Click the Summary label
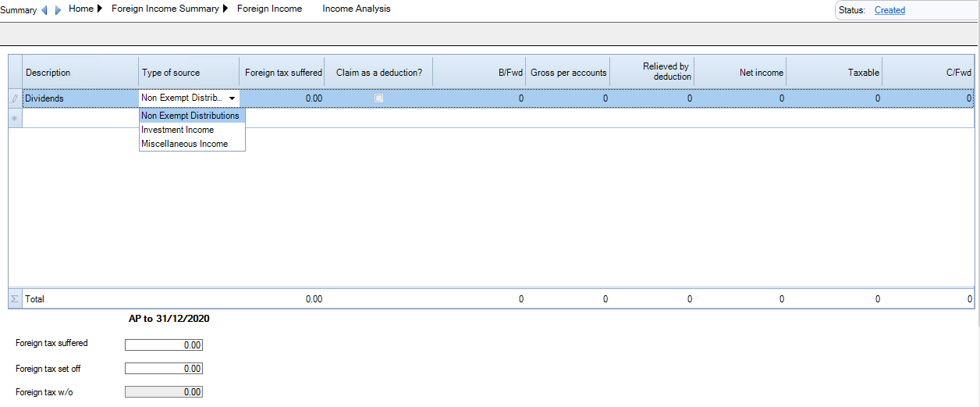This screenshot has height=407, width=980. tap(19, 10)
